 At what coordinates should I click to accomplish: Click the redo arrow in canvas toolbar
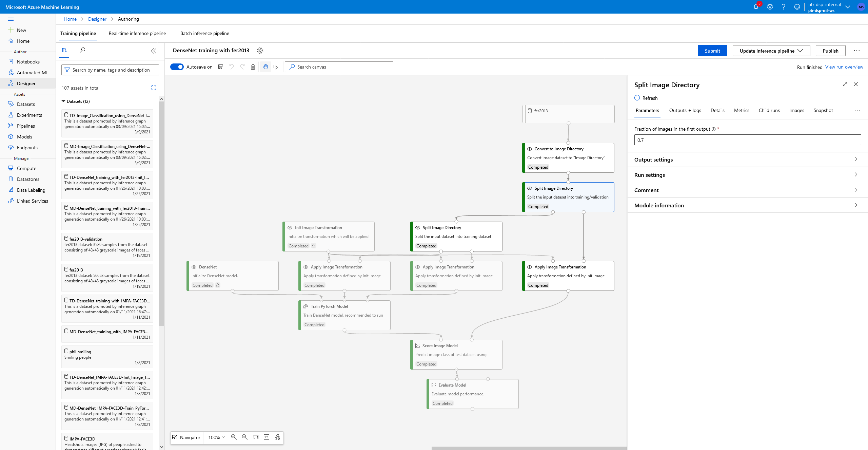click(242, 67)
